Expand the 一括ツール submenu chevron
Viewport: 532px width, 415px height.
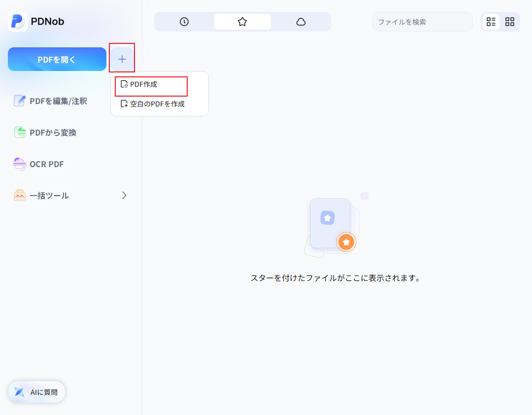124,195
